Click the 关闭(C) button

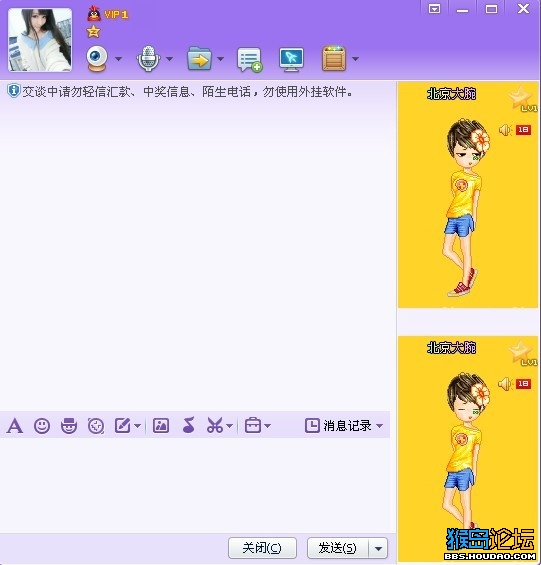point(262,548)
